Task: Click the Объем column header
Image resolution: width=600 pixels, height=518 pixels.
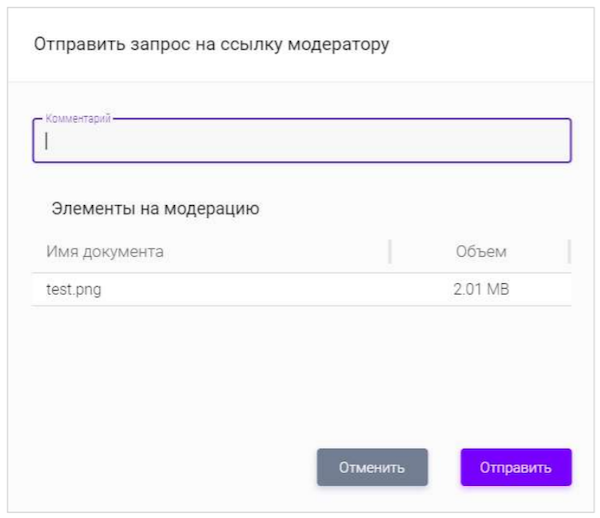Action: (481, 252)
